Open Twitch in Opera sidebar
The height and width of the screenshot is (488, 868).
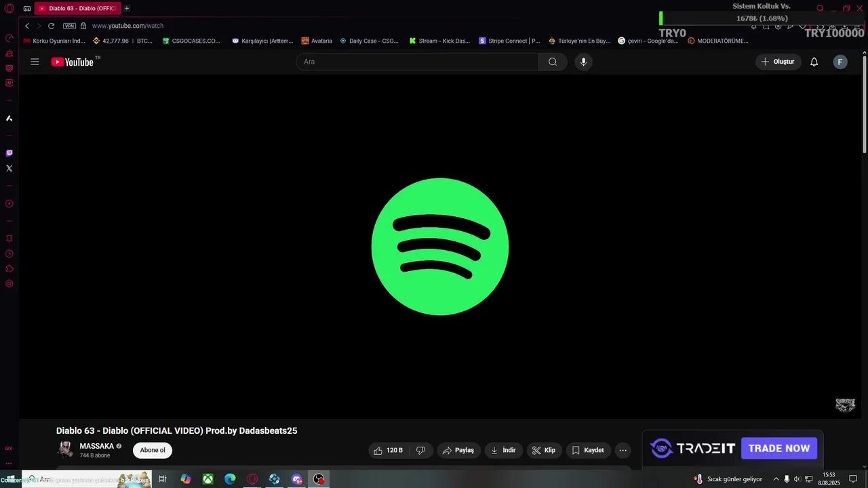click(x=9, y=153)
